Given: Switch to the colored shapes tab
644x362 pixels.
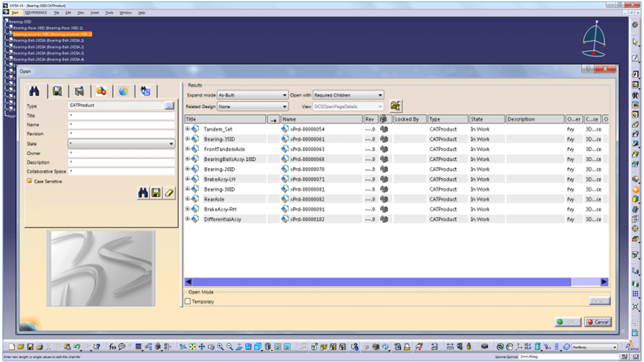Looking at the screenshot, I should pos(101,91).
